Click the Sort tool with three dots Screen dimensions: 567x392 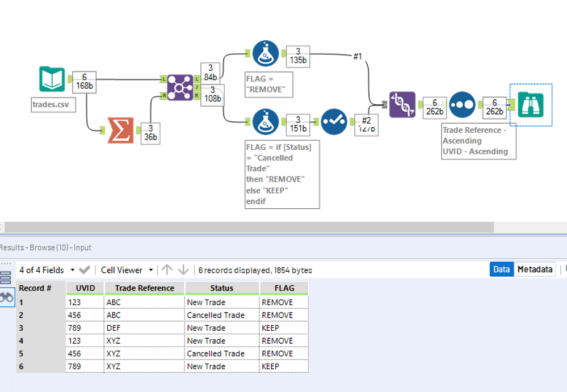pos(463,105)
